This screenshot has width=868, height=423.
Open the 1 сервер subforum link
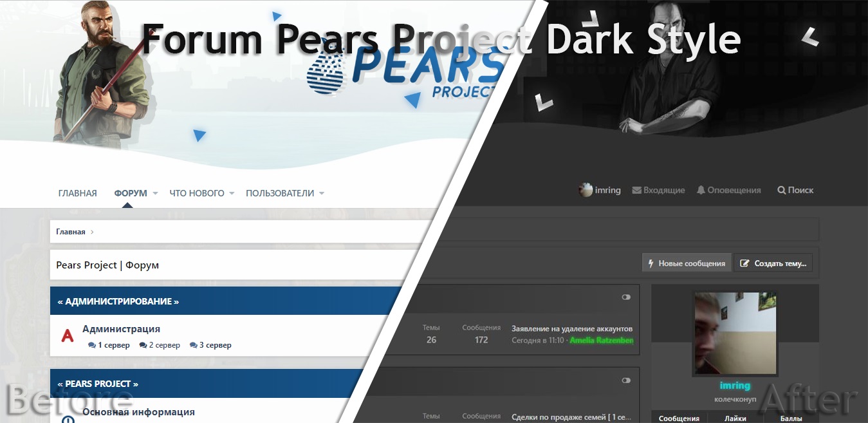coord(114,346)
